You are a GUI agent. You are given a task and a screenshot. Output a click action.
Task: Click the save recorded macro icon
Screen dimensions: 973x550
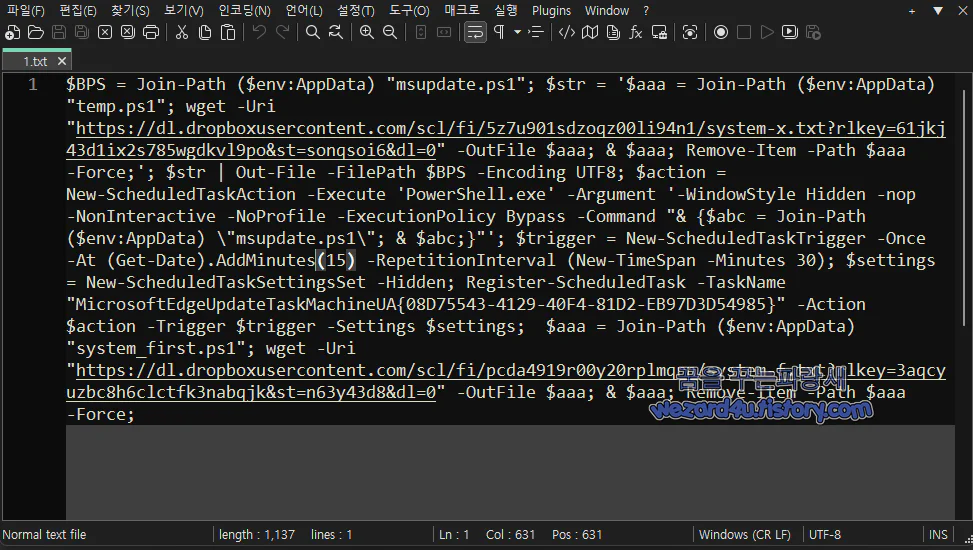coord(813,32)
